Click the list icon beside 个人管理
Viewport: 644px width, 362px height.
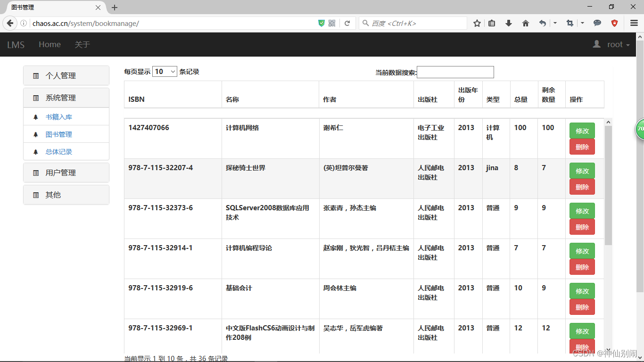tap(36, 76)
